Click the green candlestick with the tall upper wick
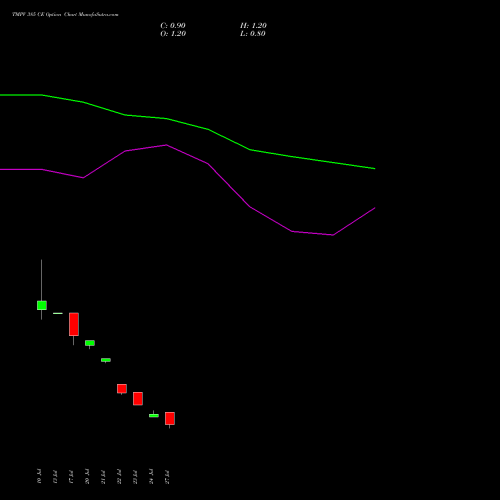The width and height of the screenshot is (500, 500). [42, 305]
